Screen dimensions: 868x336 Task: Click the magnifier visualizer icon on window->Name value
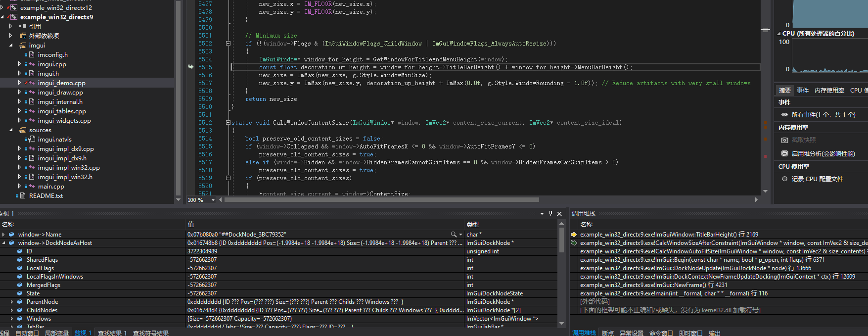(x=453, y=235)
